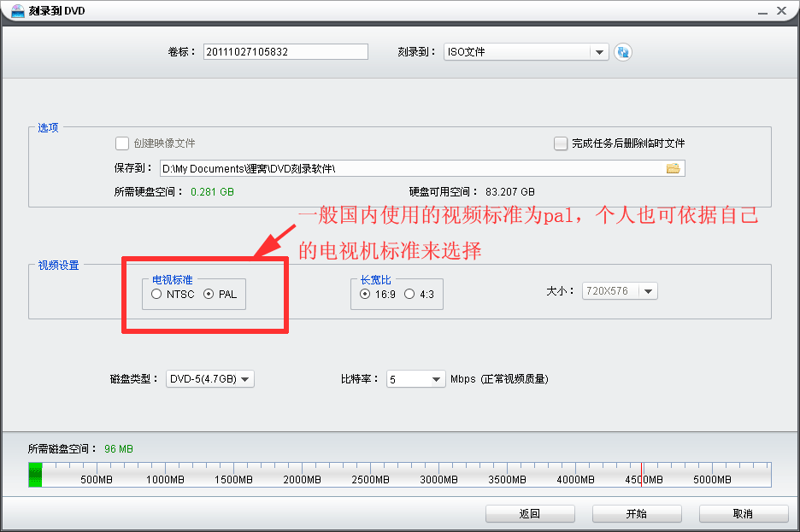Screen dimensions: 800x532
Task: Click the 83.207 GB available space value
Action: point(510,192)
